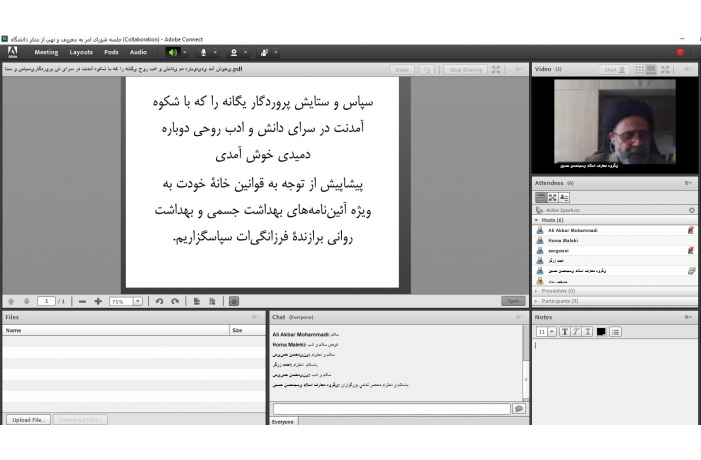Click the Size column header in Files
Image resolution: width=701 pixels, height=460 pixels.
point(248,330)
